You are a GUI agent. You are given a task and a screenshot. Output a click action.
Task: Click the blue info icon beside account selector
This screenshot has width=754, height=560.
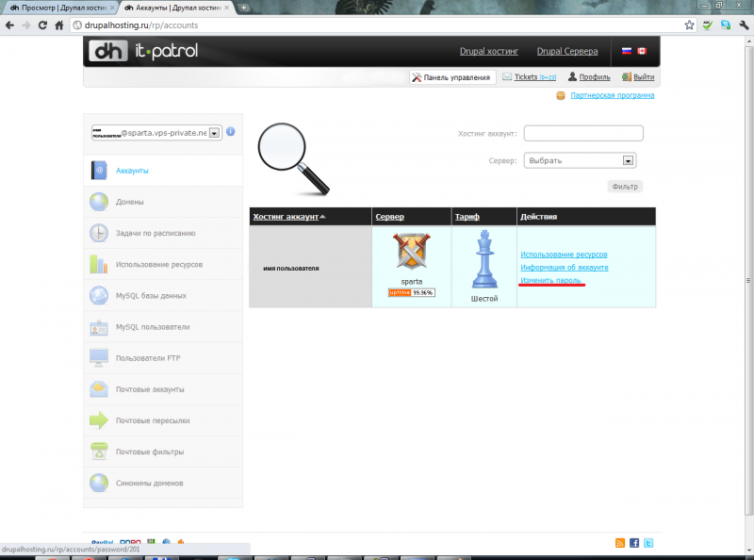click(231, 132)
